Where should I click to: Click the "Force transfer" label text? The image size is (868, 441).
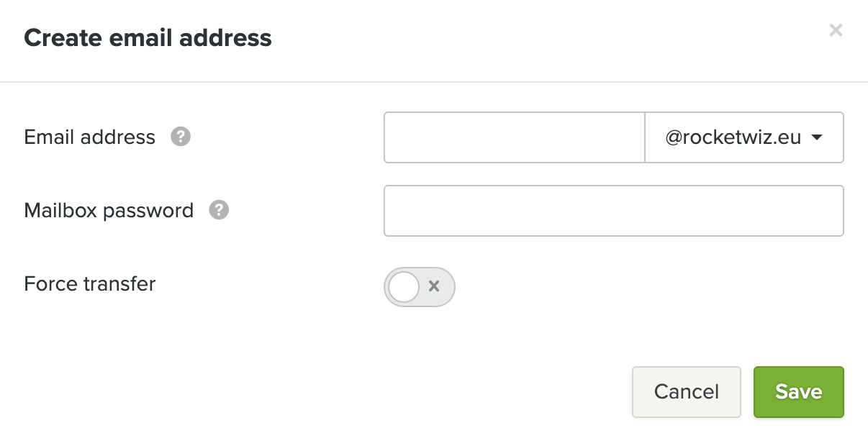point(90,283)
